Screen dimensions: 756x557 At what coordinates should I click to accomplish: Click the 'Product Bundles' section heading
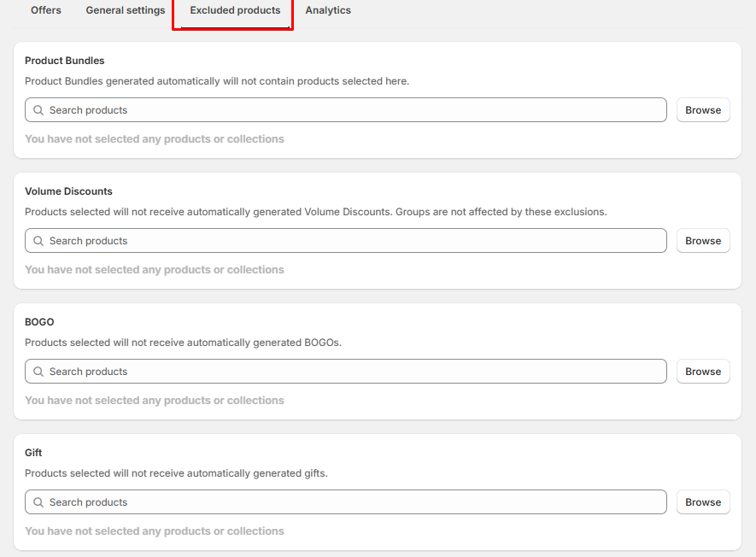point(65,61)
